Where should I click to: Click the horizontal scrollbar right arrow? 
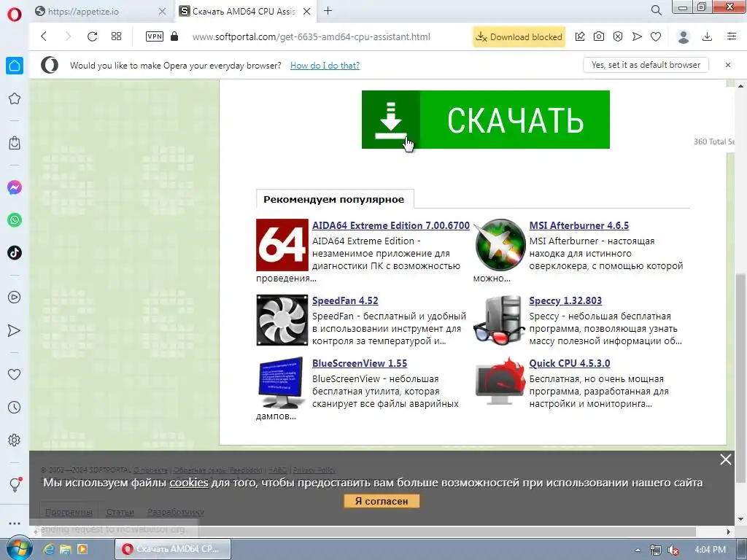click(x=729, y=532)
